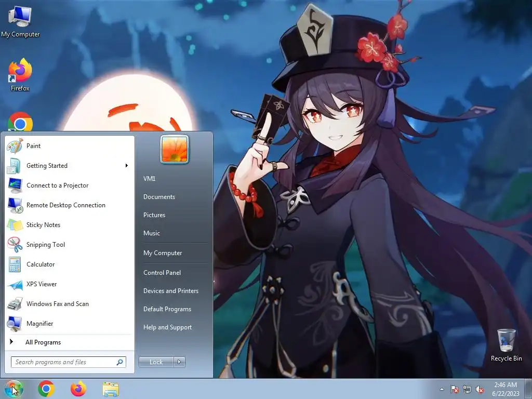The height and width of the screenshot is (399, 532).
Task: Select the Chrome desktop icon
Action: (x=20, y=122)
